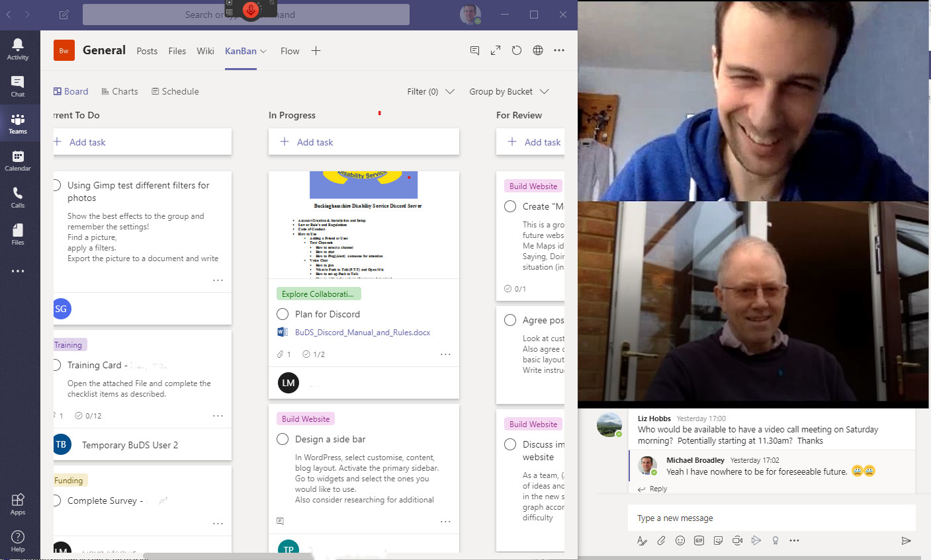Viewport: 931px width, 560px height.
Task: Switch to the Posts tab
Action: pos(147,51)
